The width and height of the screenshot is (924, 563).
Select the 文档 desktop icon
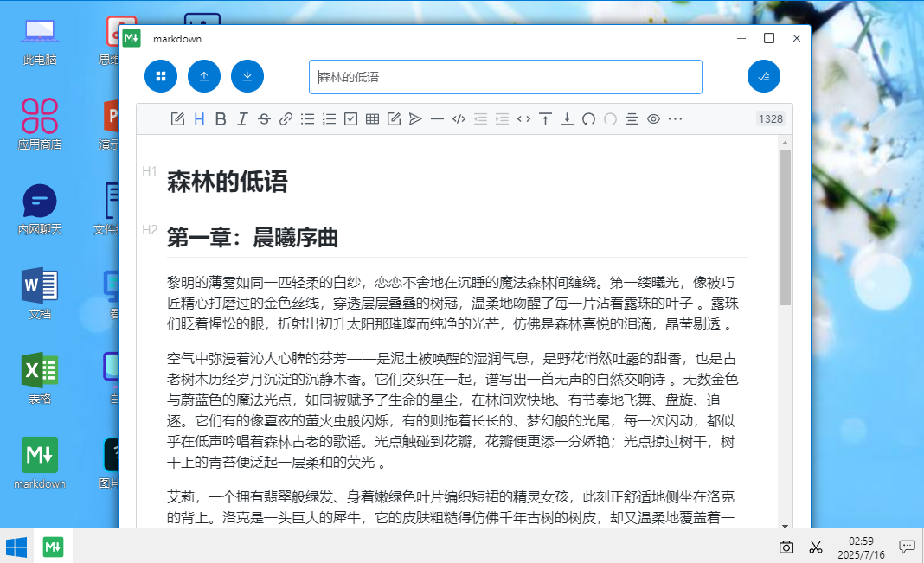click(40, 294)
